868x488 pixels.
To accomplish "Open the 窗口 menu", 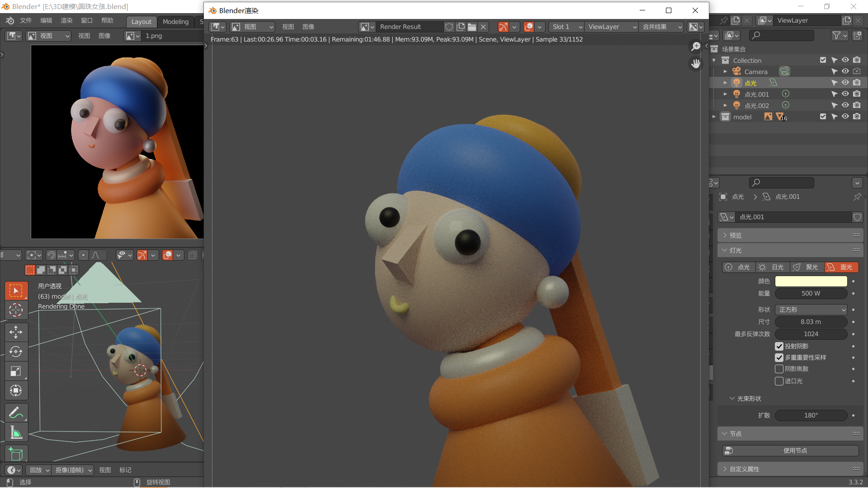I will click(87, 21).
